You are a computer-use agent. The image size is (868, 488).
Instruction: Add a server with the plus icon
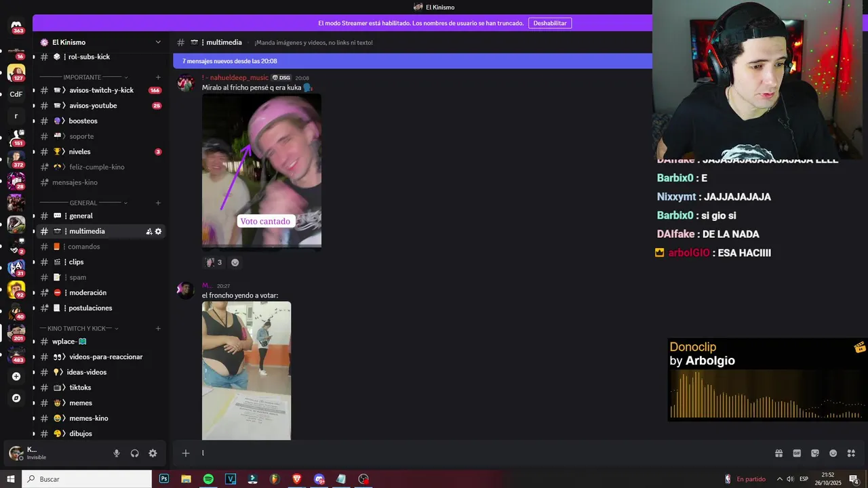coord(16,376)
